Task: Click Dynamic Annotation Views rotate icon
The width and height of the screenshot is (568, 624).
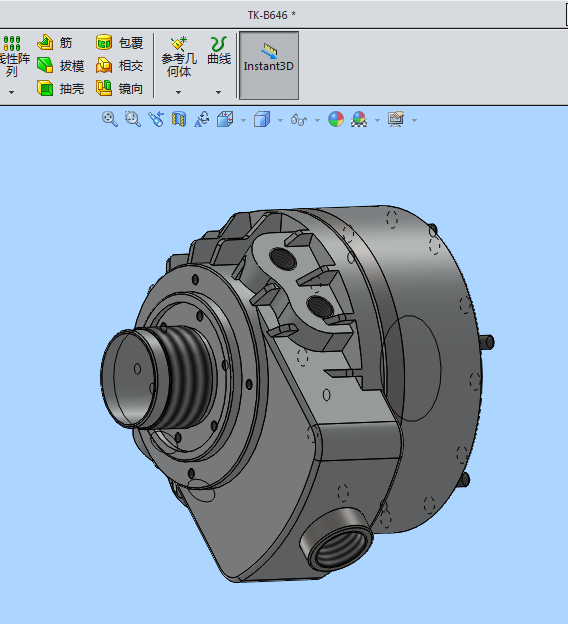Action: coord(202,119)
